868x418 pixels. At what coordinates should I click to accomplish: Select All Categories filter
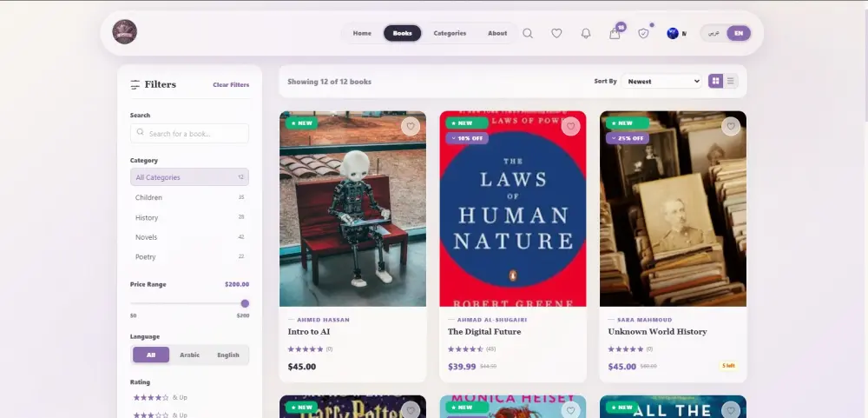(189, 177)
